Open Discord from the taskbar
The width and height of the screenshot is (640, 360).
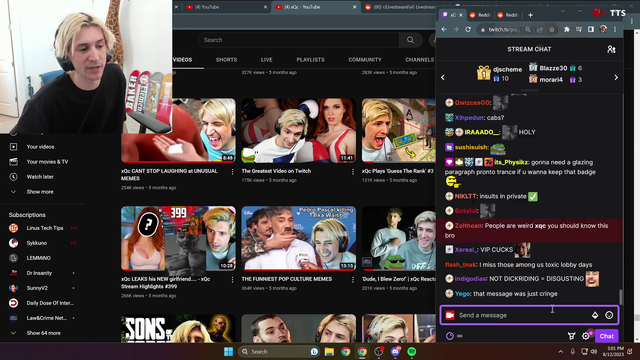(395, 351)
